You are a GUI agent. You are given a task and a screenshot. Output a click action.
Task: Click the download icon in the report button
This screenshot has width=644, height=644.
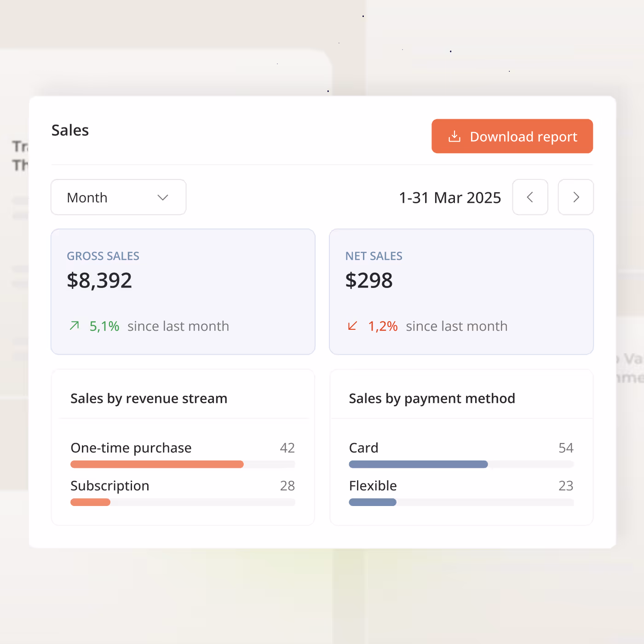click(x=454, y=136)
